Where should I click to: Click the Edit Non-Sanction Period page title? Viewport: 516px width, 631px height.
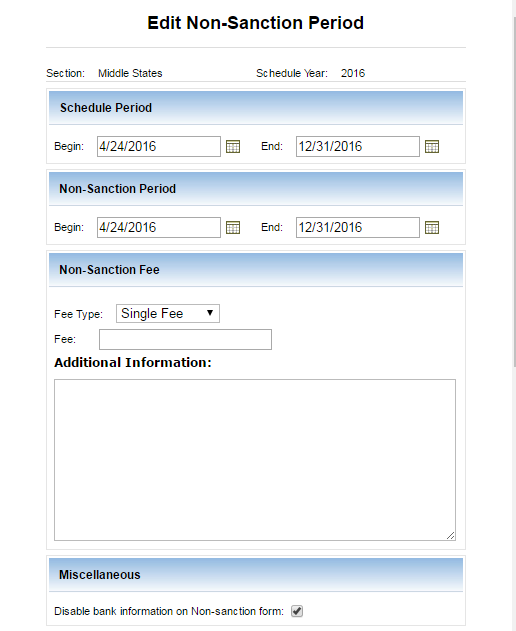coord(256,23)
